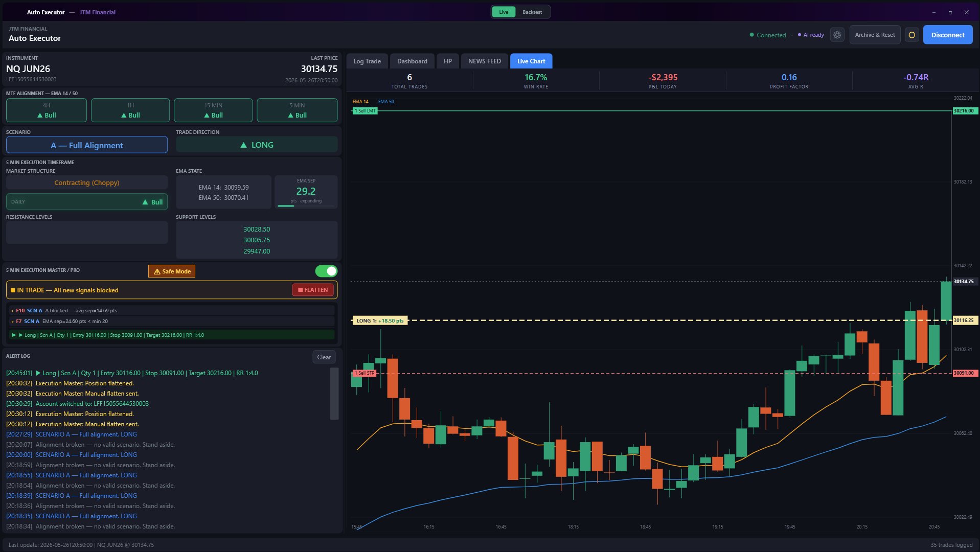Click the EMA SEP expanding progress bar

(x=306, y=206)
